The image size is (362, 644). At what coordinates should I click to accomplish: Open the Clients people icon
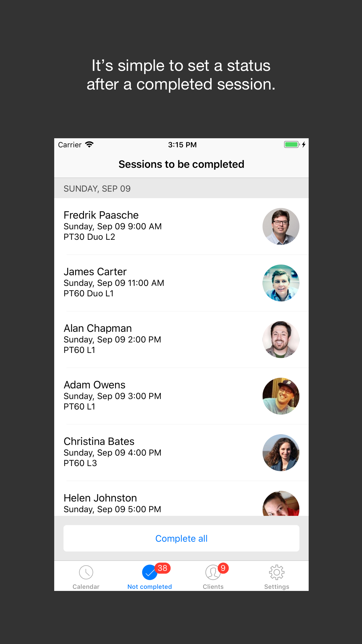pyautogui.click(x=213, y=572)
